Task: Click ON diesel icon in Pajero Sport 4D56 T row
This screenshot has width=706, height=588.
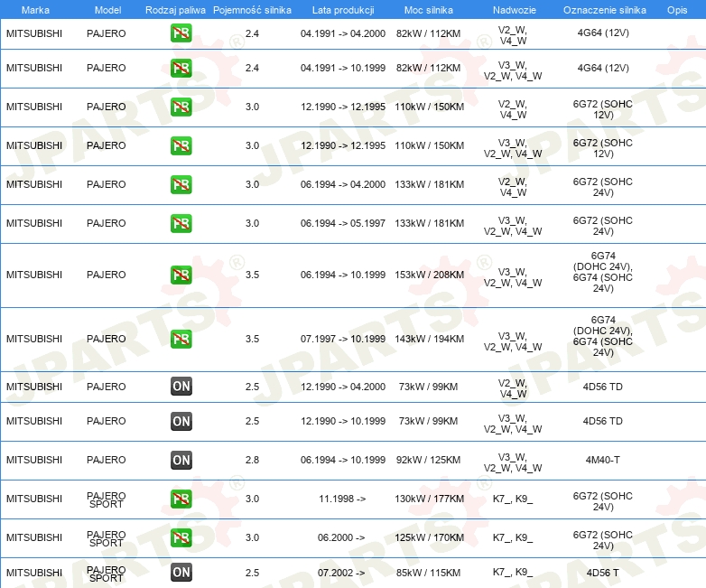Action: (x=181, y=573)
